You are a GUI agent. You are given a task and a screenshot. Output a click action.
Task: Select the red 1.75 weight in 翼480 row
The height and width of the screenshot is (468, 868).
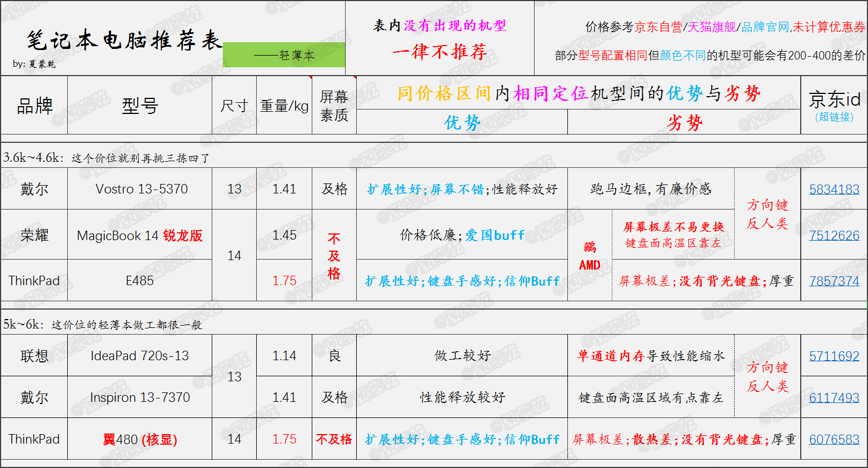285,439
